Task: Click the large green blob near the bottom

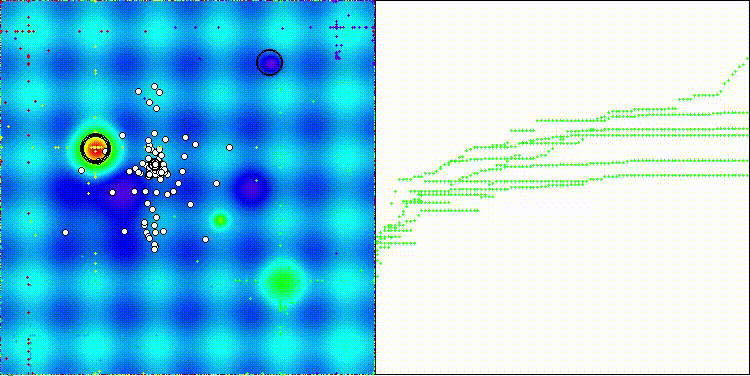Action: coord(283,282)
